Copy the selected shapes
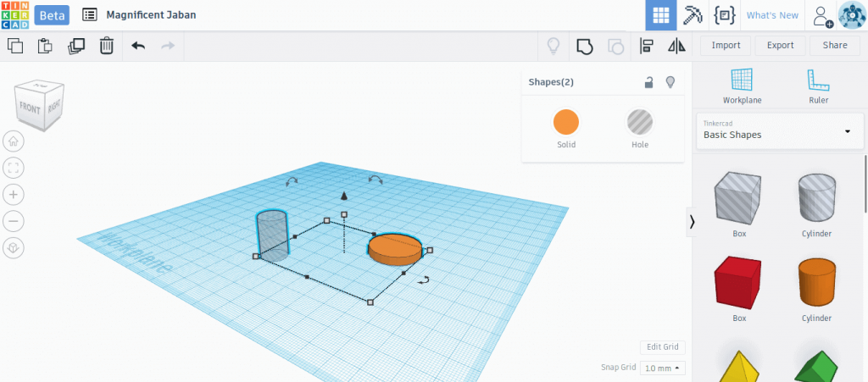The height and width of the screenshot is (382, 868). coord(15,46)
